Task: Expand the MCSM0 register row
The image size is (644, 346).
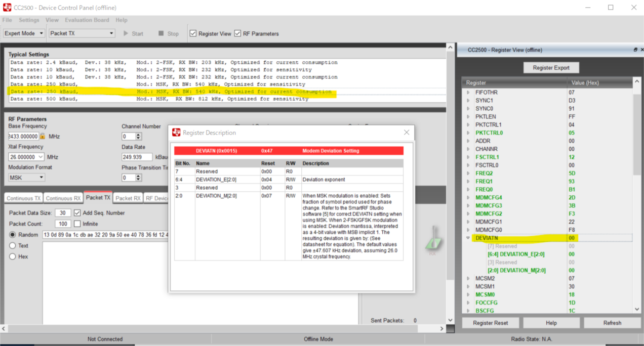Action: click(468, 294)
